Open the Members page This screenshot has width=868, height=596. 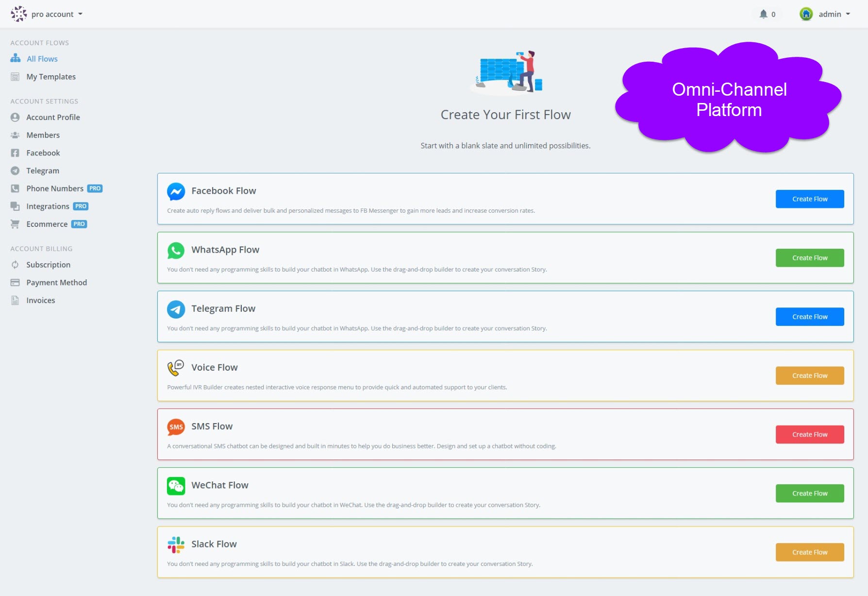pyautogui.click(x=43, y=135)
